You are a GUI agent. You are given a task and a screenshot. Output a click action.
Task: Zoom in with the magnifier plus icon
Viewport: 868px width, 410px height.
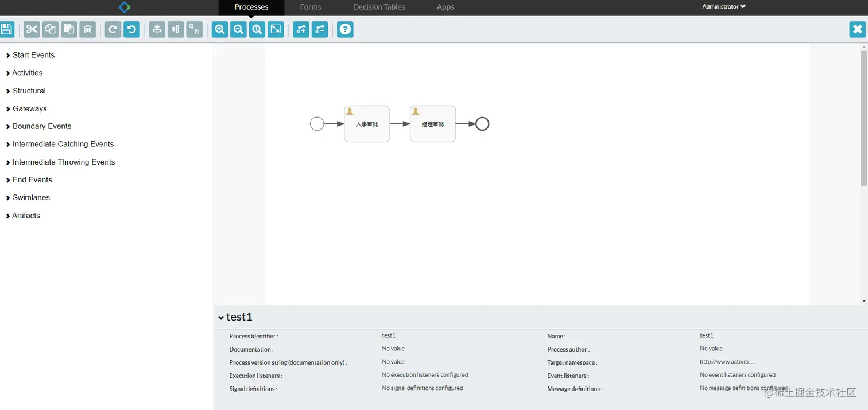220,29
